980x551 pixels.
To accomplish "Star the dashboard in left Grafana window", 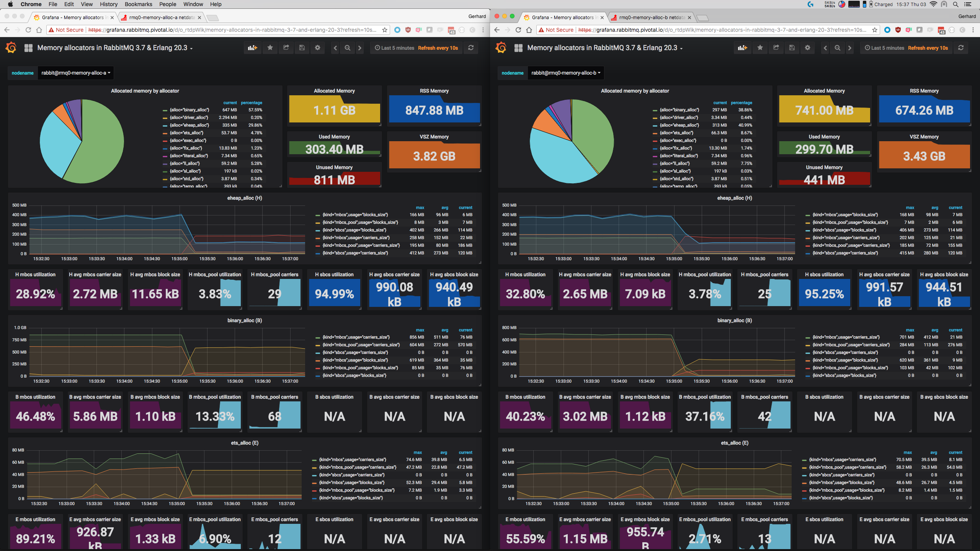I will (x=270, y=48).
